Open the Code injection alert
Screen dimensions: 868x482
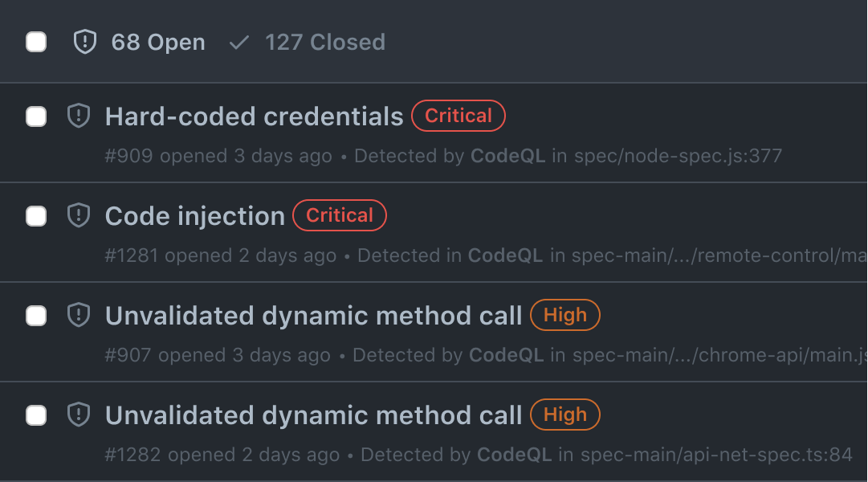click(194, 215)
